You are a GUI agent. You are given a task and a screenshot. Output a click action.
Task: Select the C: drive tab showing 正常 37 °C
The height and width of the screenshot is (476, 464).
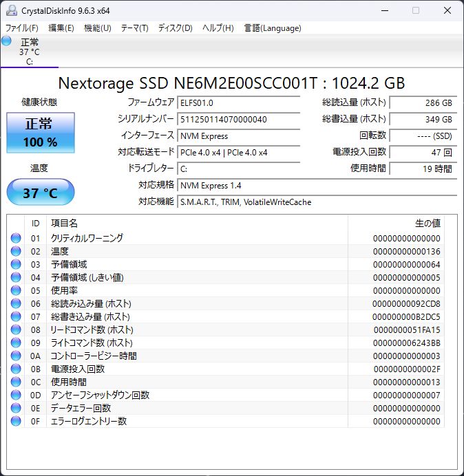pos(29,52)
